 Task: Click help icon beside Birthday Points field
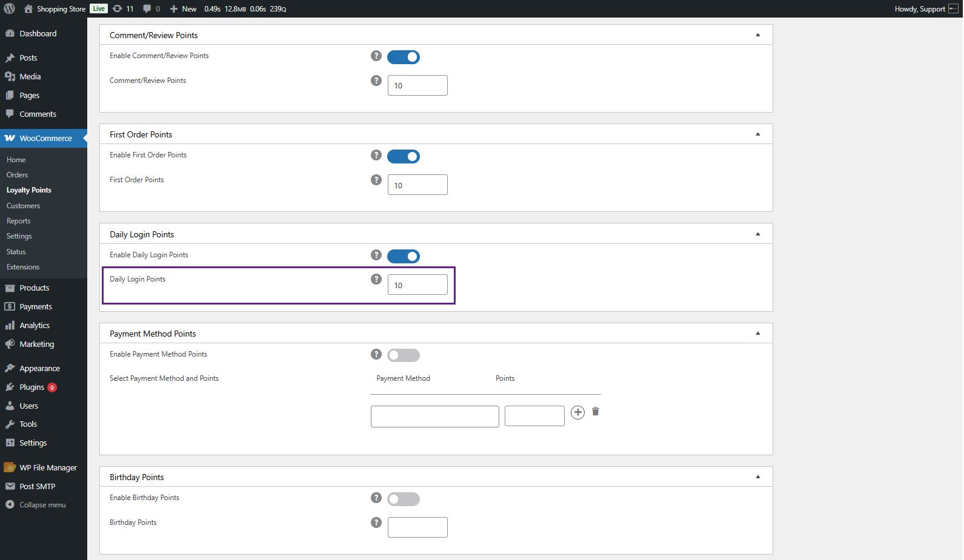[376, 522]
